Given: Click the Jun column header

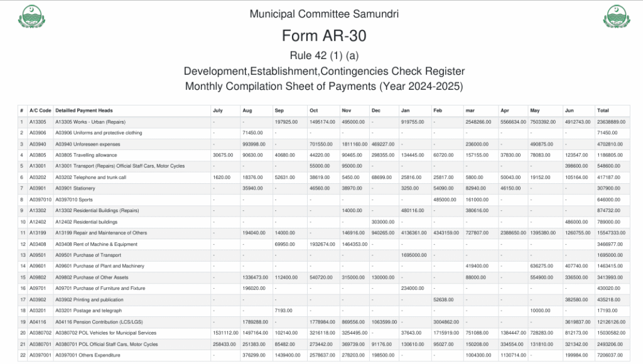Looking at the screenshot, I should point(570,110).
